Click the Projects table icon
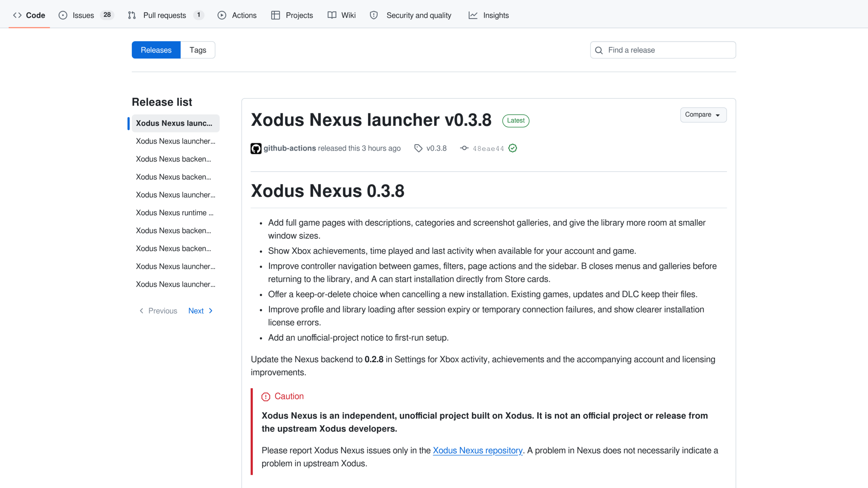Screen dimensions: 868x488 [275, 15]
